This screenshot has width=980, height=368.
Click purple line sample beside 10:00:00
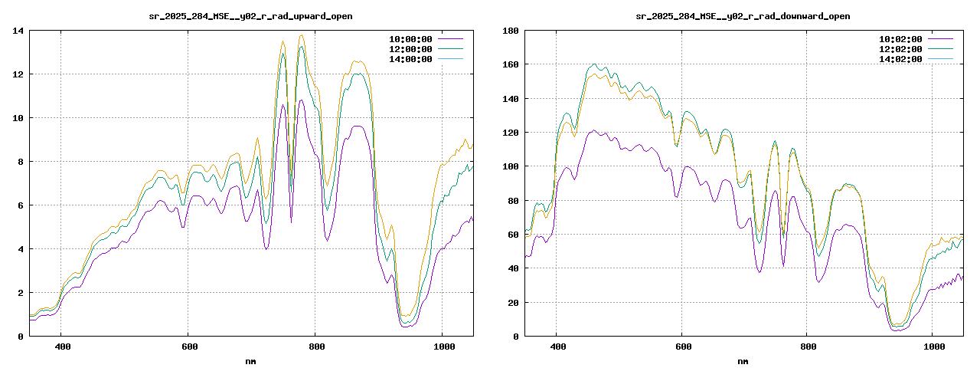(x=452, y=39)
